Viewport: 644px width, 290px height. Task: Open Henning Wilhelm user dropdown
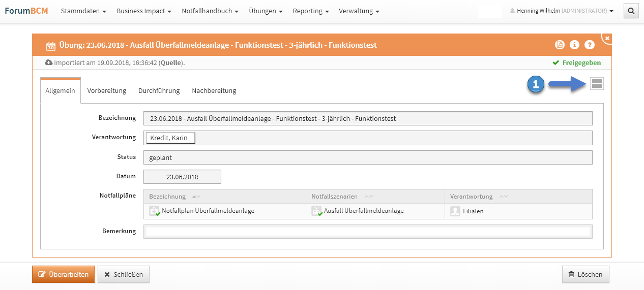pos(561,11)
